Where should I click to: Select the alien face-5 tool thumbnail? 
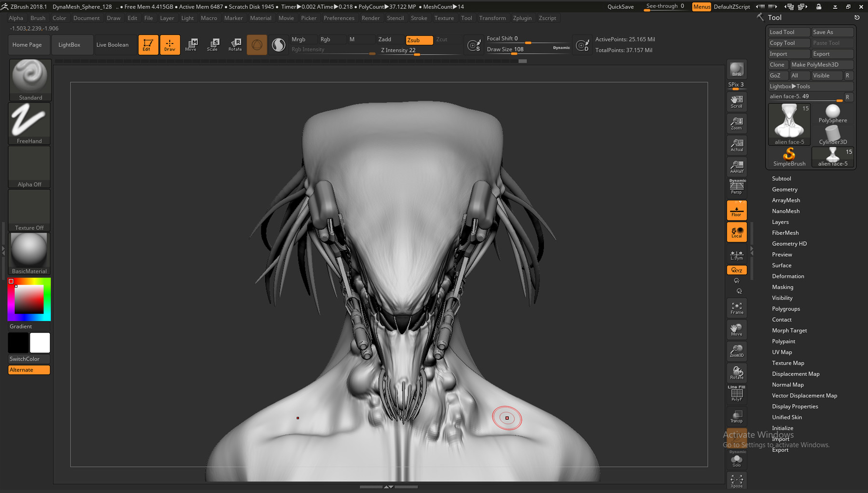(789, 123)
